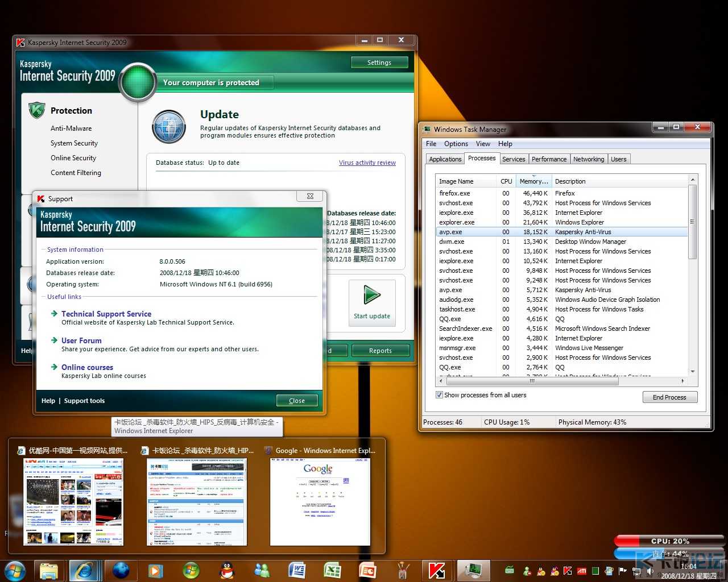Click the Messenger status tray icon
The width and height of the screenshot is (728, 582).
coord(527,571)
